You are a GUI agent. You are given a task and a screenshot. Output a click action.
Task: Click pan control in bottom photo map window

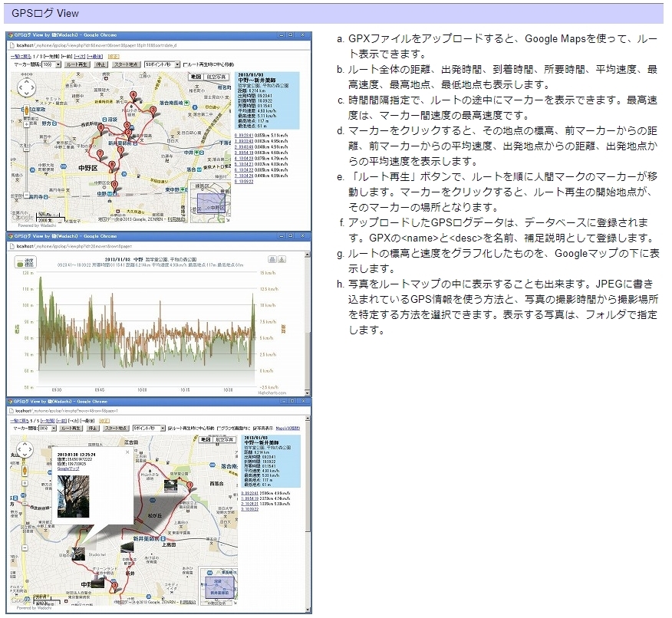[25, 449]
